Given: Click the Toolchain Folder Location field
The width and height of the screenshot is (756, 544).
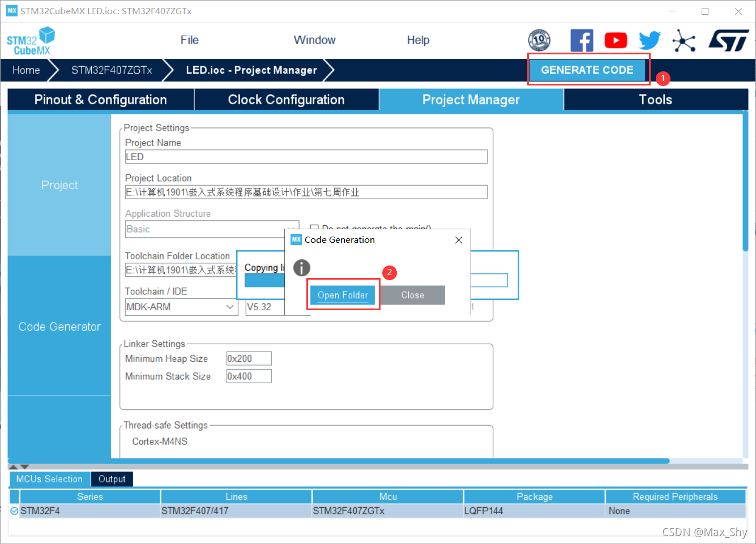Looking at the screenshot, I should [x=181, y=270].
